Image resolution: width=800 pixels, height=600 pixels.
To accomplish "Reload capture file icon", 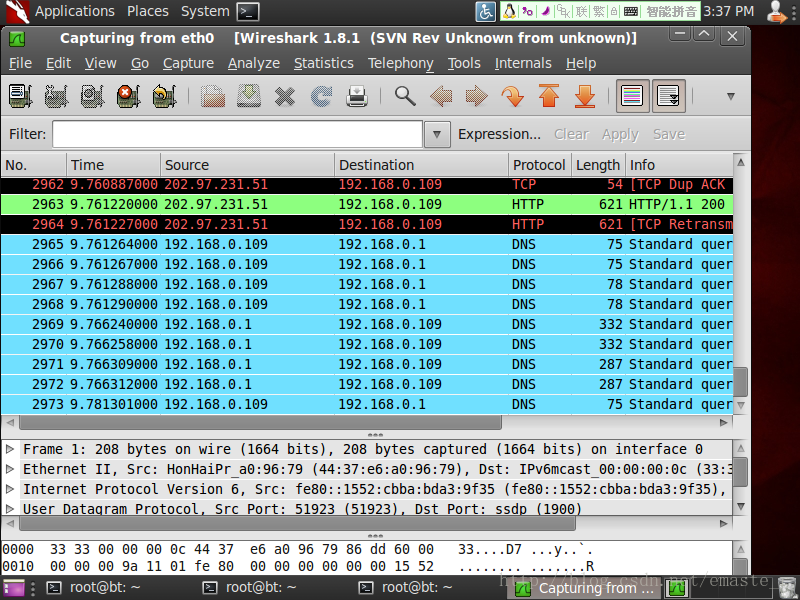I will point(321,96).
